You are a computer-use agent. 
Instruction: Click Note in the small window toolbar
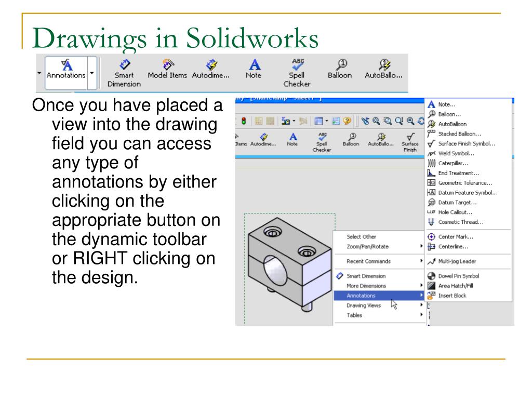292,139
